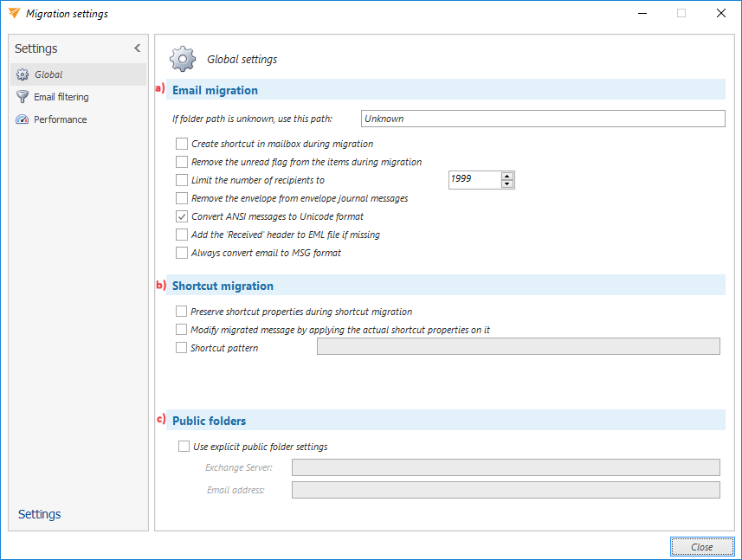
Task: Decrease the recipients limit with down arrow
Action: [x=507, y=184]
